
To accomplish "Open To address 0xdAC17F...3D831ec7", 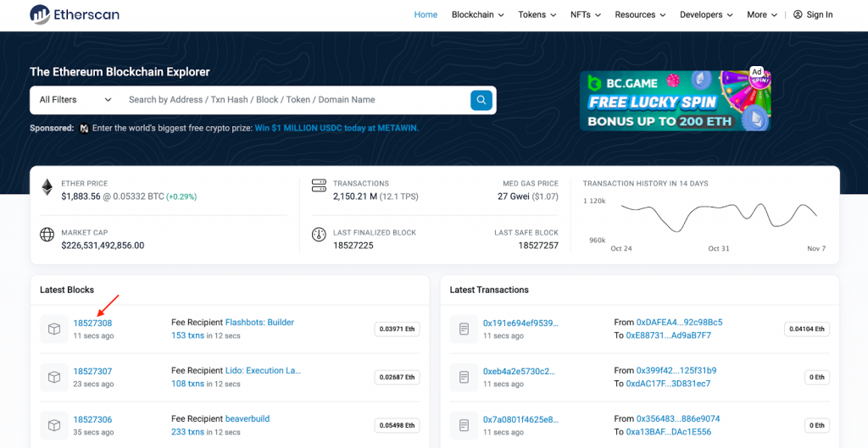I will tap(668, 384).
